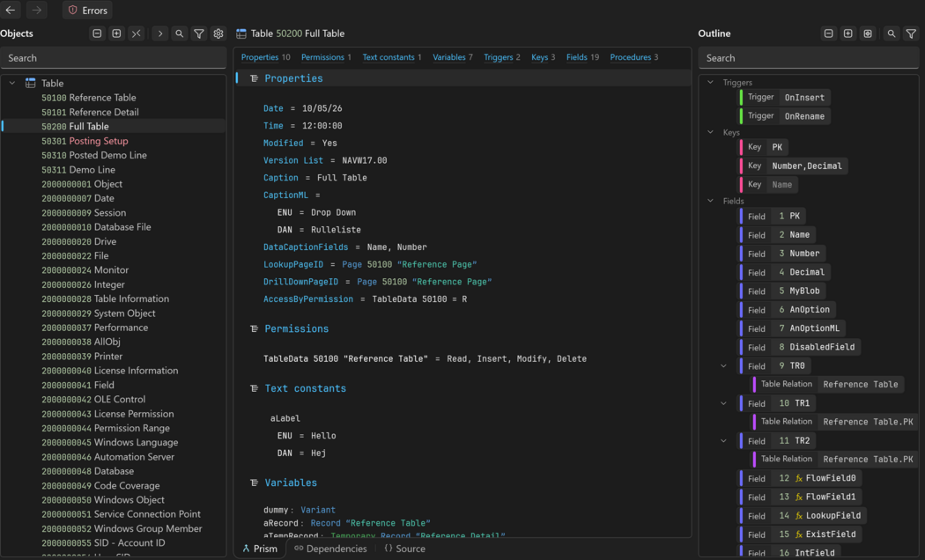Jump to Permissions via the top link

(322, 57)
